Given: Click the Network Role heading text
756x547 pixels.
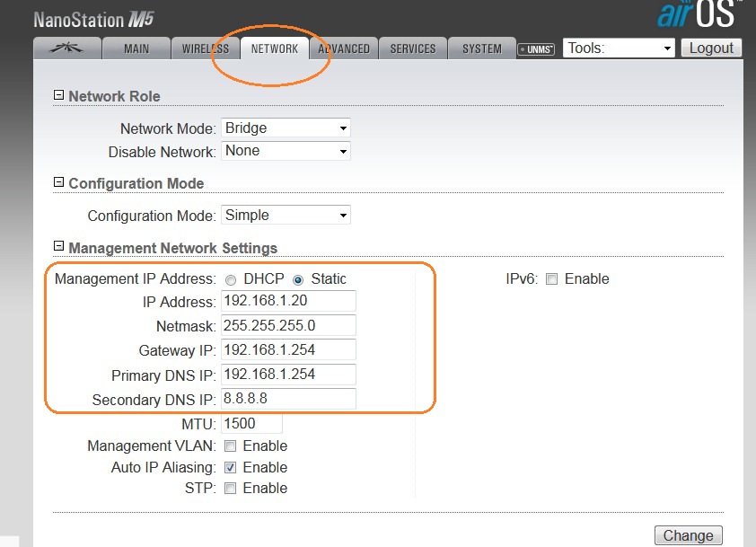Looking at the screenshot, I should click(114, 96).
